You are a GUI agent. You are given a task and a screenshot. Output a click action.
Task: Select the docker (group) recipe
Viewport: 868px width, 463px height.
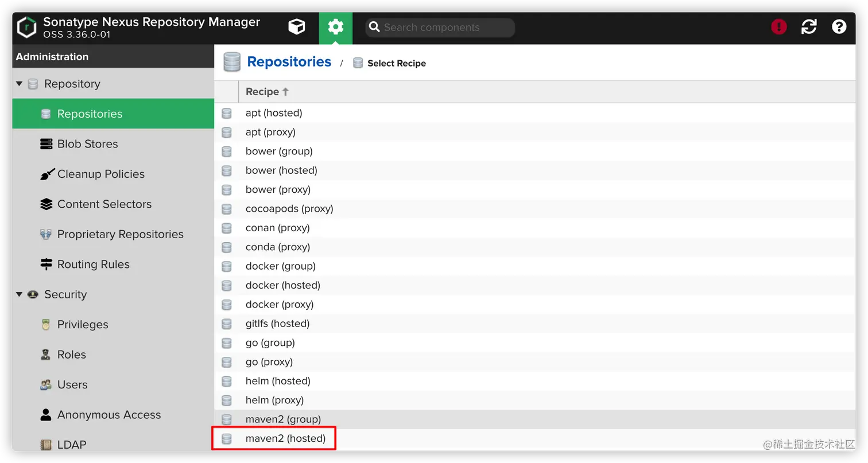(x=535, y=266)
